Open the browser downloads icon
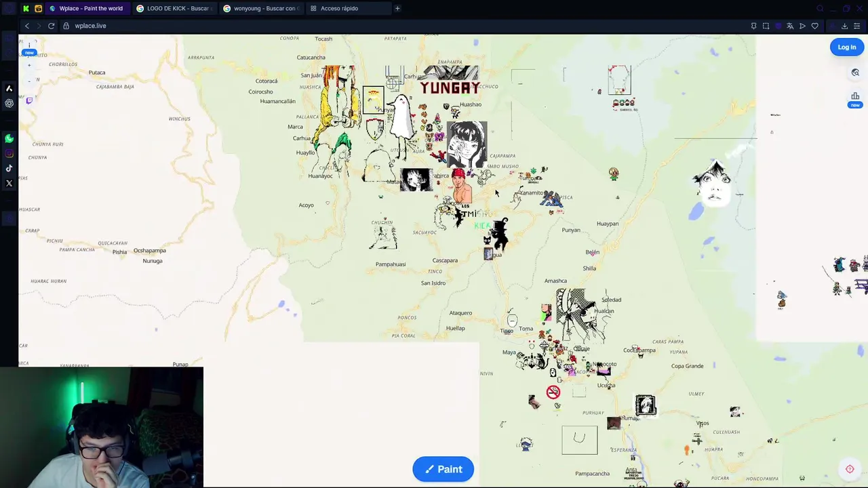The height and width of the screenshot is (488, 868). tap(844, 26)
